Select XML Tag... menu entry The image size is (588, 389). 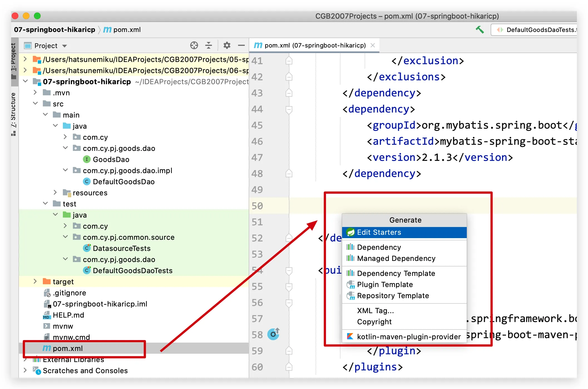(x=404, y=311)
